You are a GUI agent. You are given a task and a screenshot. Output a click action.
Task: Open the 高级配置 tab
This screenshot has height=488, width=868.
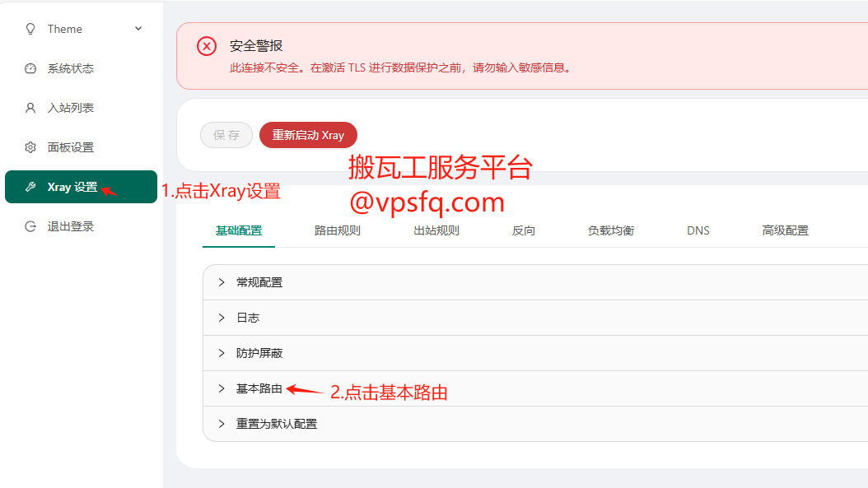(786, 230)
